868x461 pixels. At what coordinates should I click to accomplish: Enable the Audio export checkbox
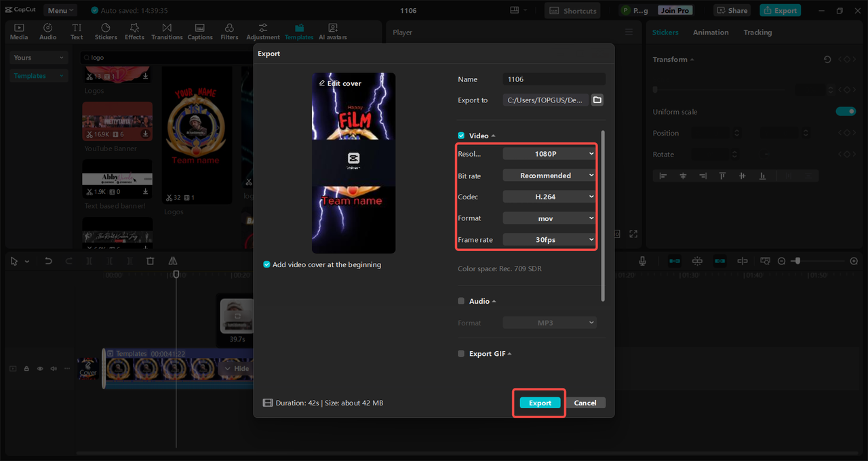point(461,301)
